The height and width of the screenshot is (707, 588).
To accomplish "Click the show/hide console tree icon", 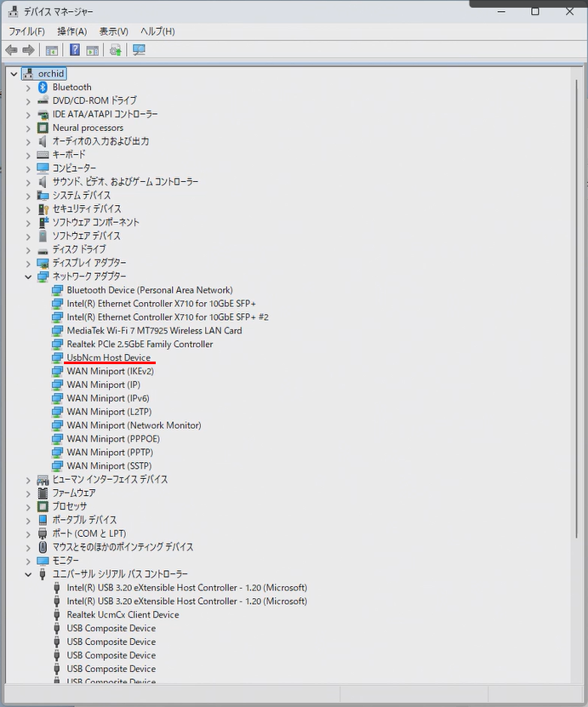I will [52, 50].
